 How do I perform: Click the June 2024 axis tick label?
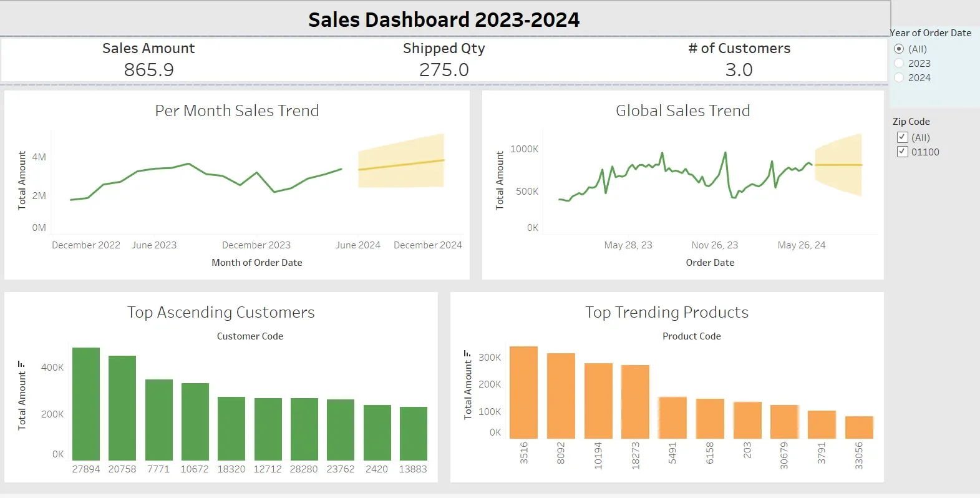(358, 245)
